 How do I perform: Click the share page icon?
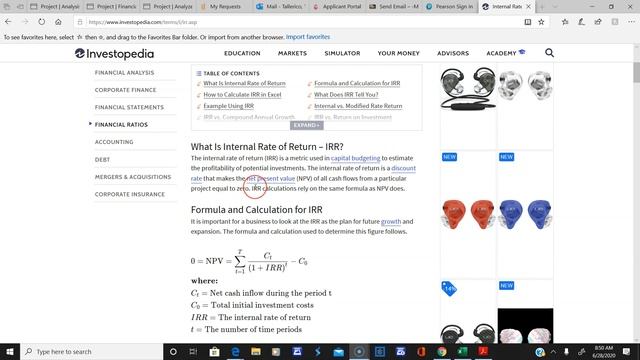click(x=598, y=22)
